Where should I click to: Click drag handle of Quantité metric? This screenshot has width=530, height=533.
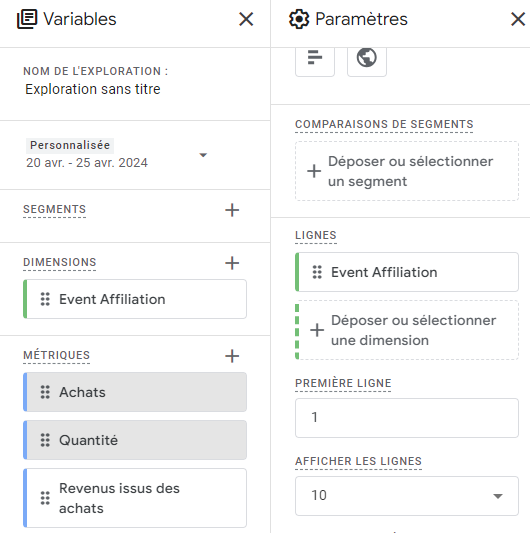(x=45, y=440)
